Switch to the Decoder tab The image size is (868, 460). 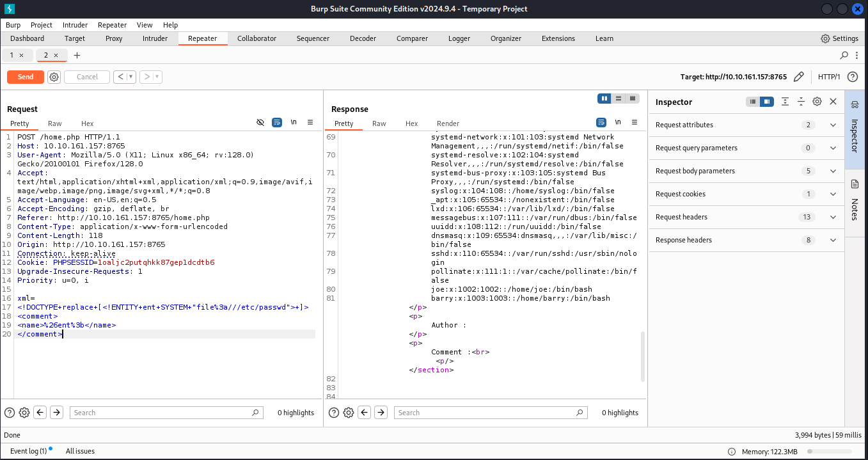(x=363, y=38)
